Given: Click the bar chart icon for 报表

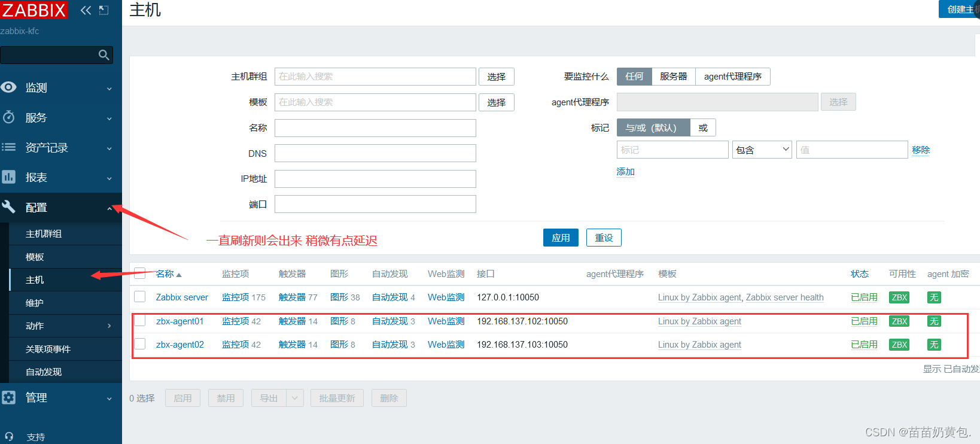Looking at the screenshot, I should [x=8, y=177].
